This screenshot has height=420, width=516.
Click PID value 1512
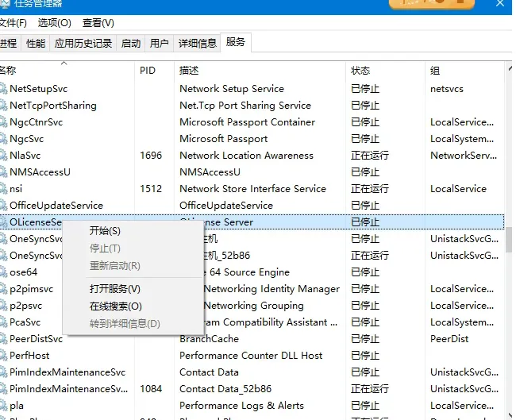pyautogui.click(x=151, y=189)
